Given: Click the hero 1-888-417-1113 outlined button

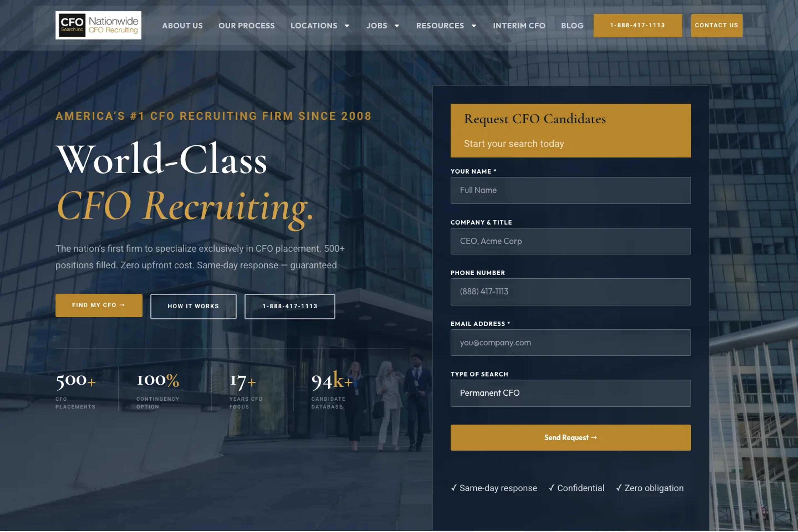Looking at the screenshot, I should pos(290,306).
